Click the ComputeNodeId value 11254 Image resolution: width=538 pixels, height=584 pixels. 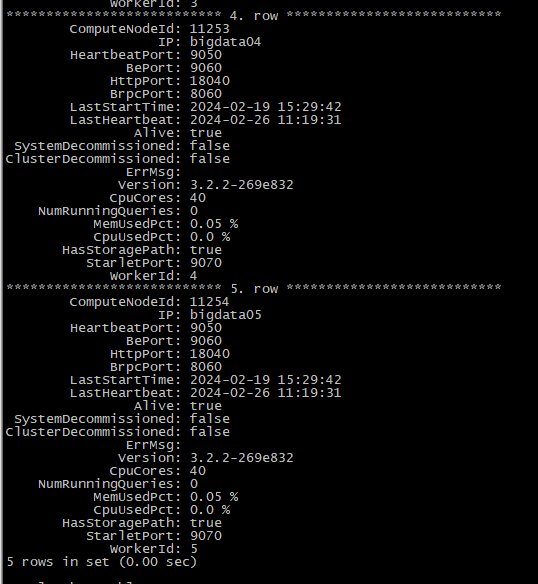pos(209,302)
